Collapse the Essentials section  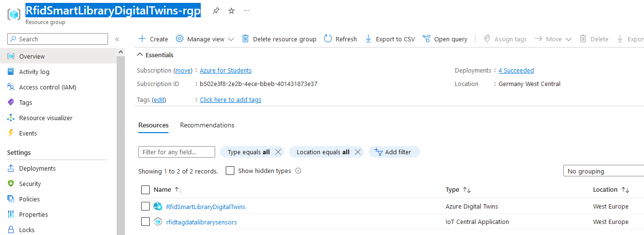[156, 55]
